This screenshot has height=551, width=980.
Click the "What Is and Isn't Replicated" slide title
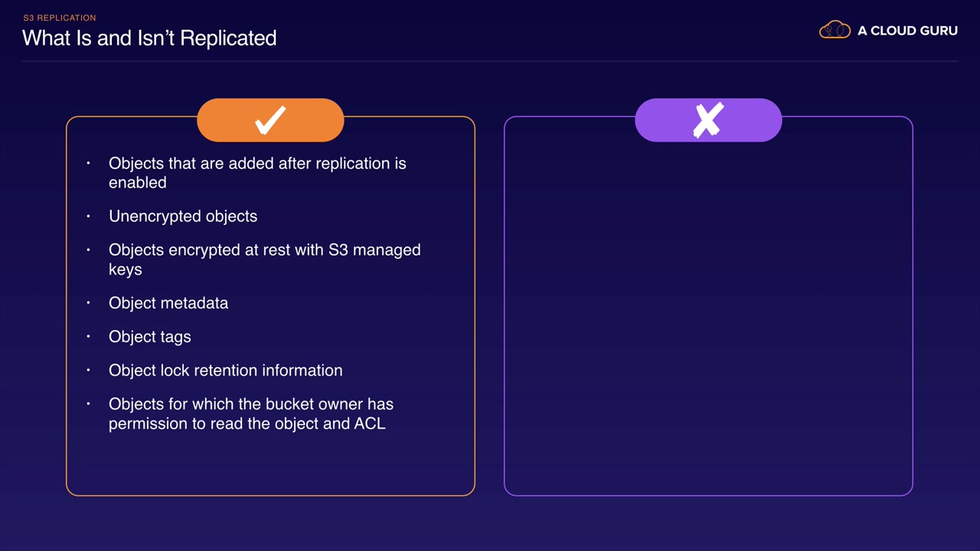pyautogui.click(x=149, y=38)
